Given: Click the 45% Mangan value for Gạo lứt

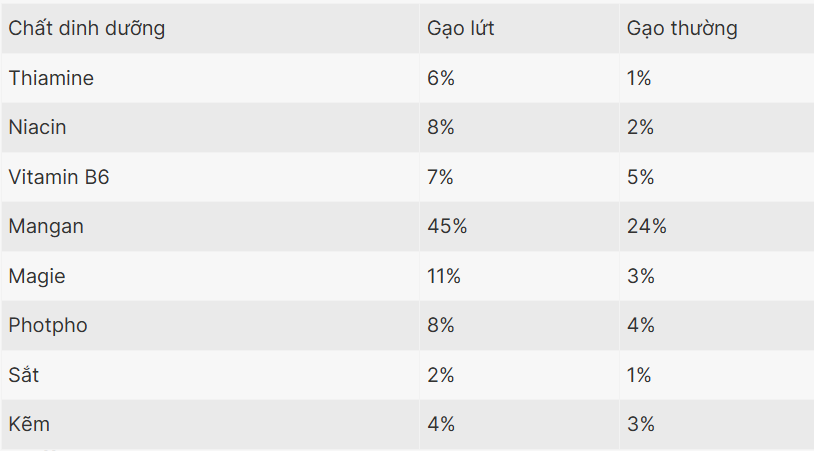Looking at the screenshot, I should (x=447, y=227).
